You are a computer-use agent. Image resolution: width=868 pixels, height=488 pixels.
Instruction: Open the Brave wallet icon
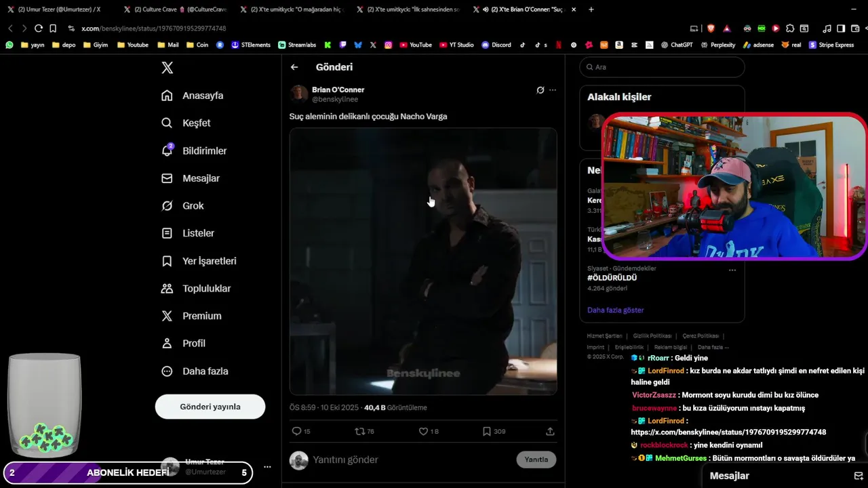[x=854, y=28]
